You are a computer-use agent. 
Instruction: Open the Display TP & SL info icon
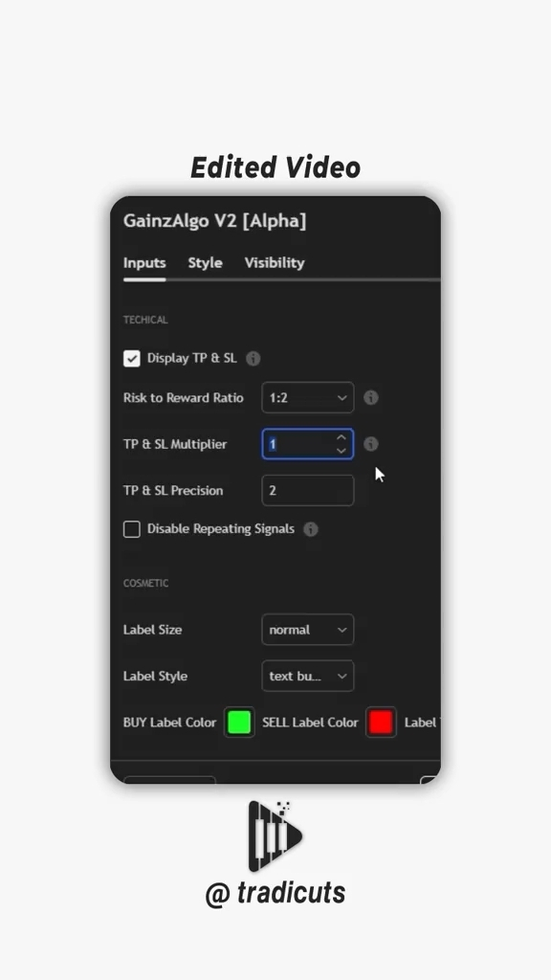(x=253, y=358)
